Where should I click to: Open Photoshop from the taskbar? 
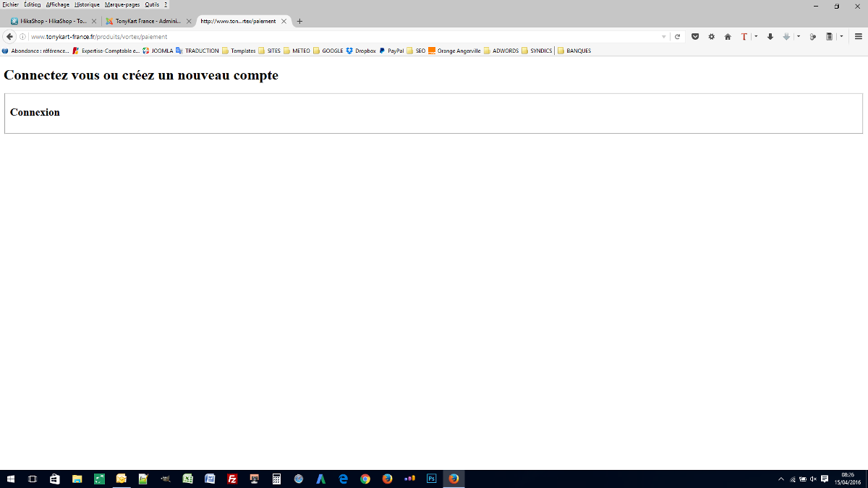[x=432, y=479]
